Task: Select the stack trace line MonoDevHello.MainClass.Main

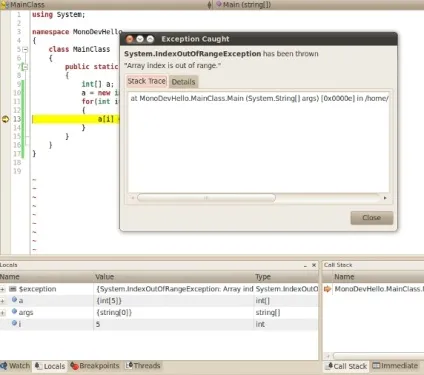Action: (259, 98)
